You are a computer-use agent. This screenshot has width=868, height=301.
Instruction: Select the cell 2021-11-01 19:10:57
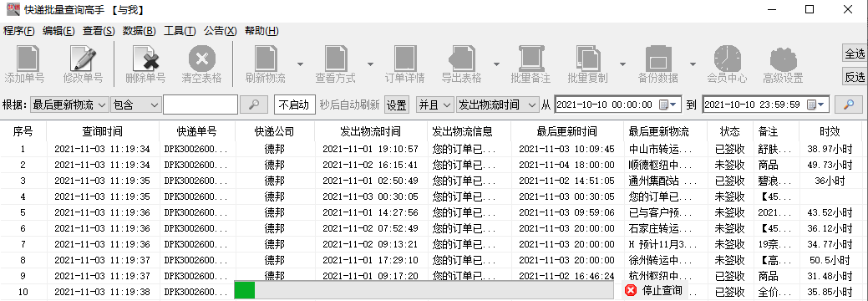370,149
